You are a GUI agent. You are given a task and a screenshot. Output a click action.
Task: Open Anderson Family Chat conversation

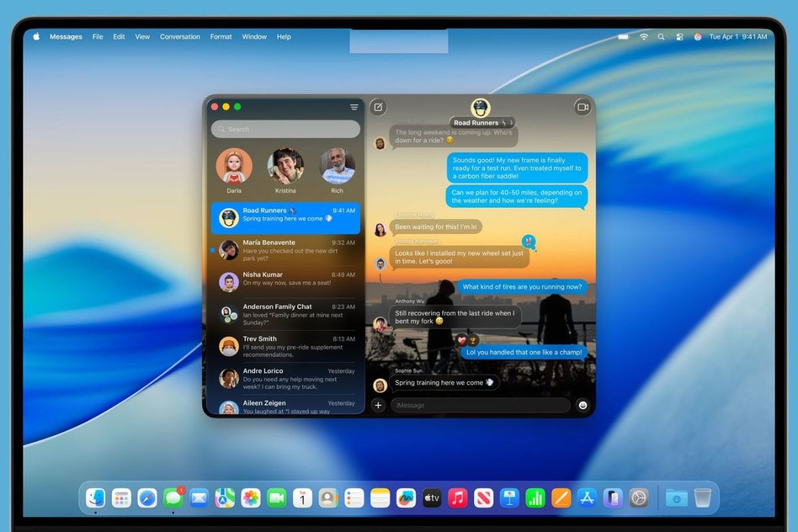[x=285, y=314]
